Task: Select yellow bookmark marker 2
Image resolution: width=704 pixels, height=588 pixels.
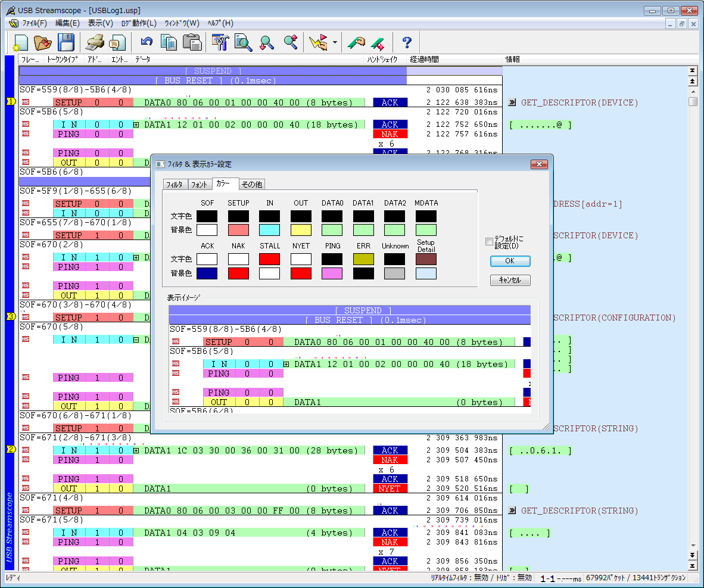Action: pyautogui.click(x=11, y=449)
